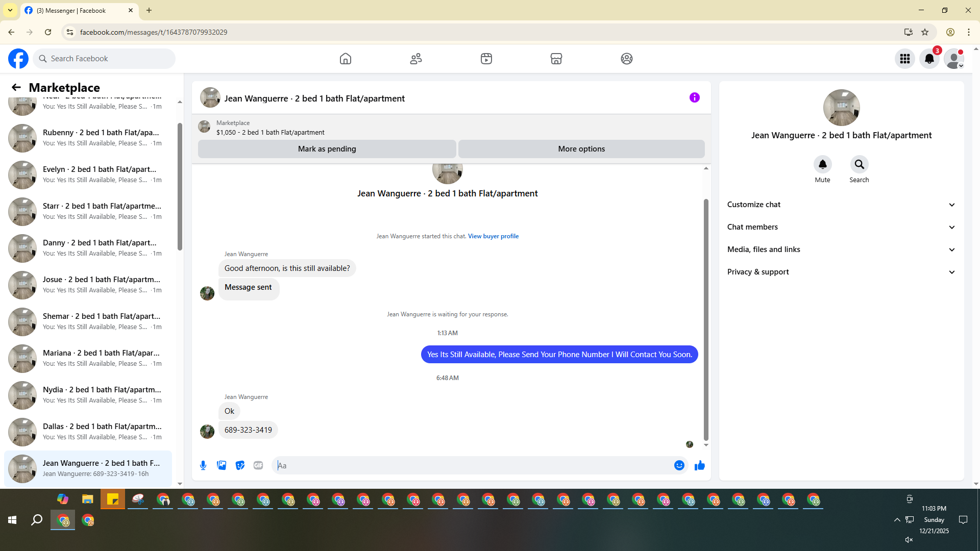The width and height of the screenshot is (980, 551).
Task: Click the Chrome address bar URL
Action: point(154,32)
